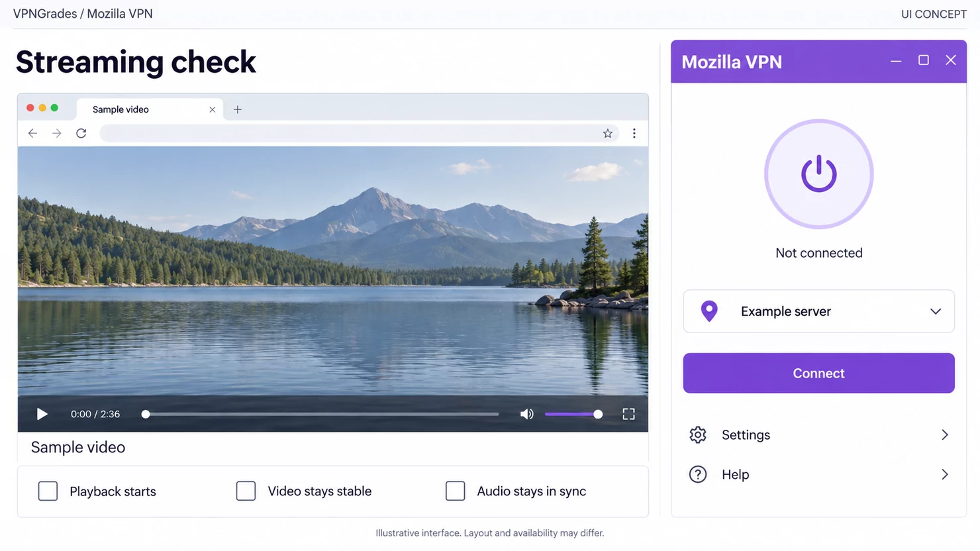
Task: Go back in the browser
Action: [32, 134]
